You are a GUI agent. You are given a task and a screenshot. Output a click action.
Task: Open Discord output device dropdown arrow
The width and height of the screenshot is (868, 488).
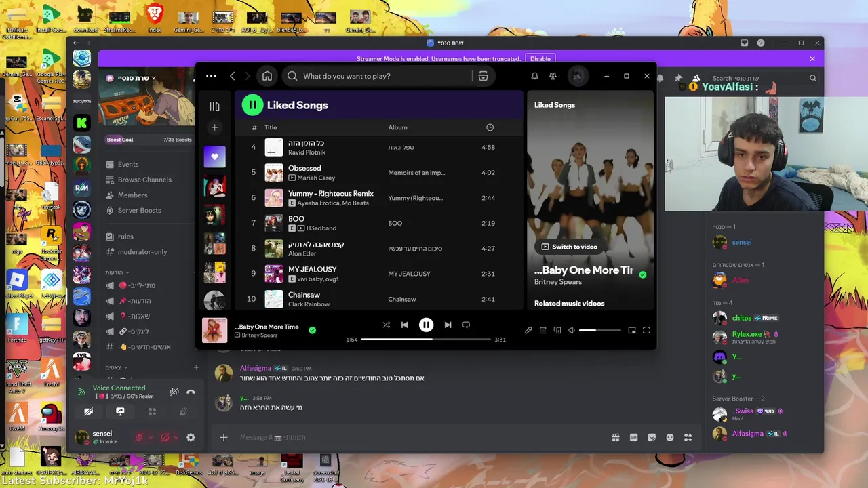176,438
